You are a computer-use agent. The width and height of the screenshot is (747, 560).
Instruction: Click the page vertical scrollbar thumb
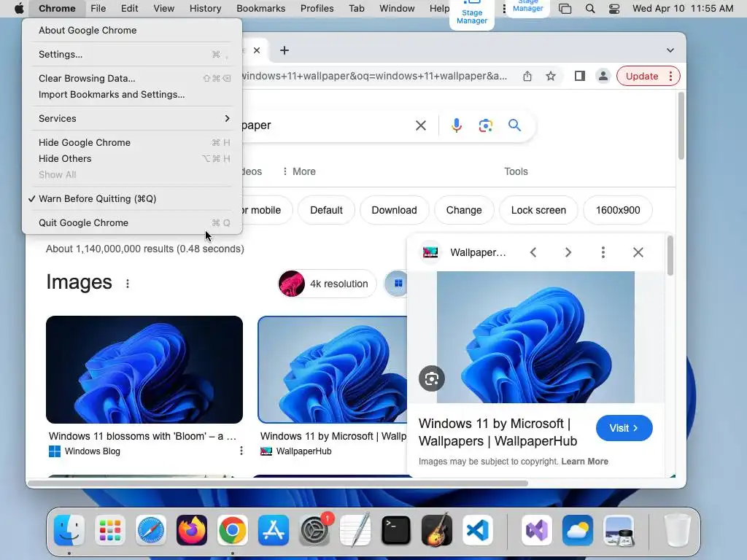(681, 126)
